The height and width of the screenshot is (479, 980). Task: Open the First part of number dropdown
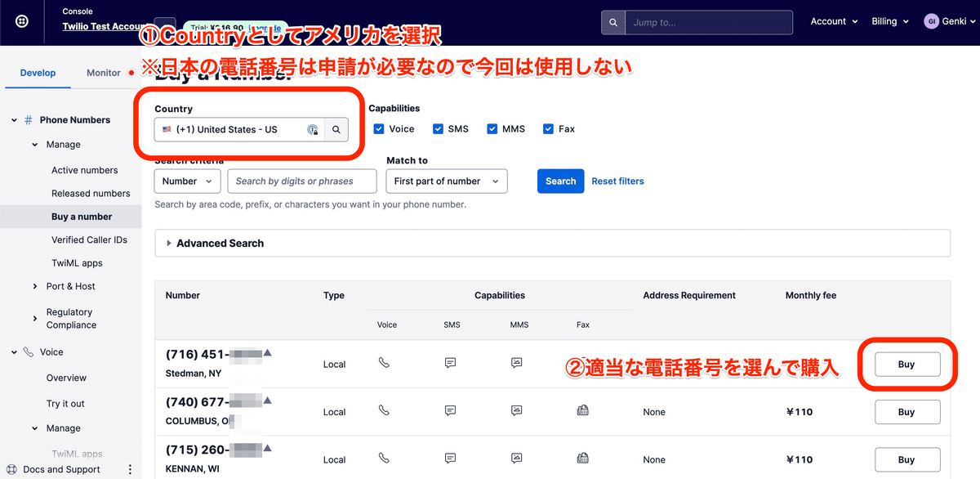[x=447, y=181]
